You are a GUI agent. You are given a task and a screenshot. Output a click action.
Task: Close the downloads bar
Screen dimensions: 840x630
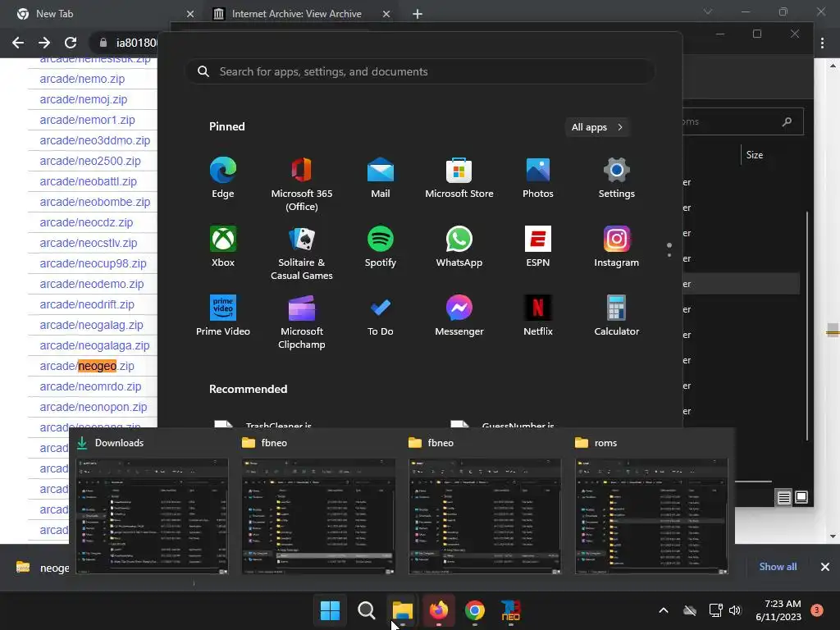pos(825,567)
